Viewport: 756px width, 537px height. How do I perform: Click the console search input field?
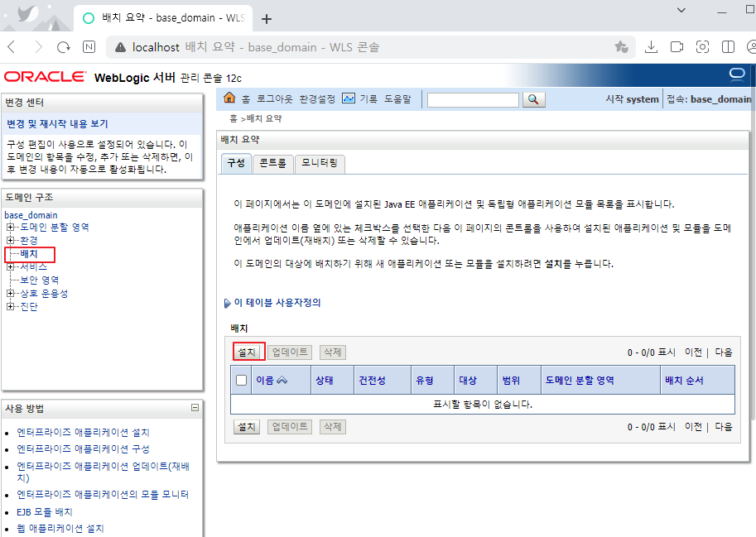click(473, 99)
